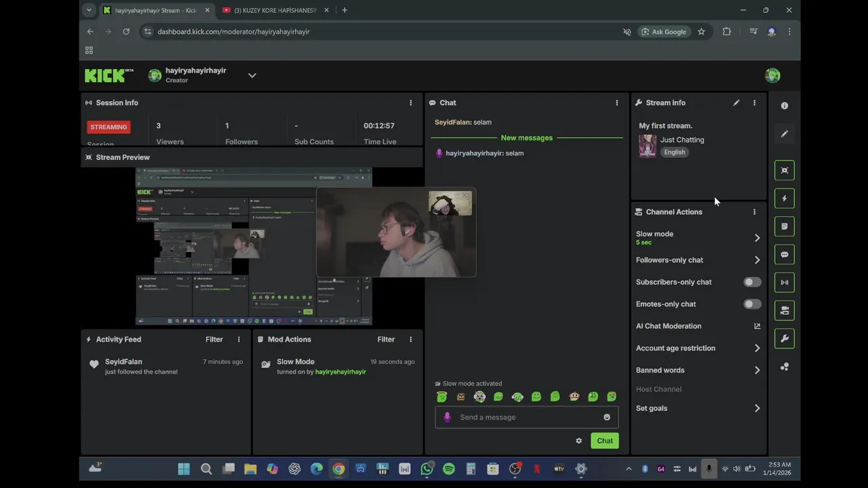Click the green Chat send button

click(x=605, y=441)
